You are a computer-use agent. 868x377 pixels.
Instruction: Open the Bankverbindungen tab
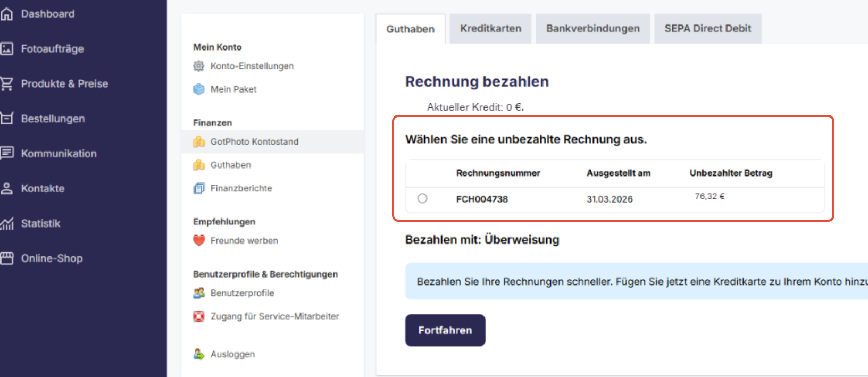[592, 28]
